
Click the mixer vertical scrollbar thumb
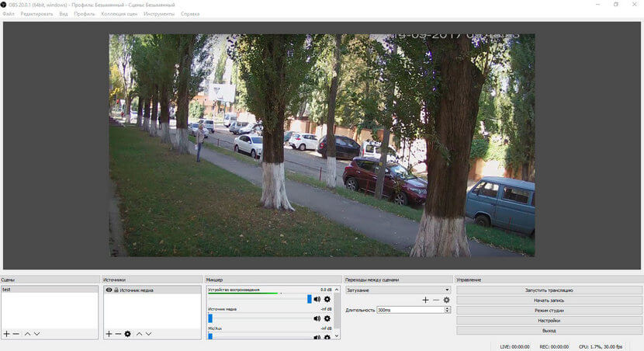(x=337, y=311)
